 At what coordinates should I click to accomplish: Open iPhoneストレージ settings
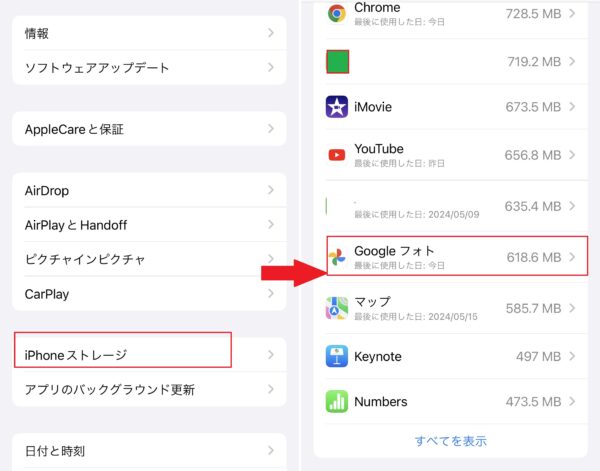click(149, 355)
